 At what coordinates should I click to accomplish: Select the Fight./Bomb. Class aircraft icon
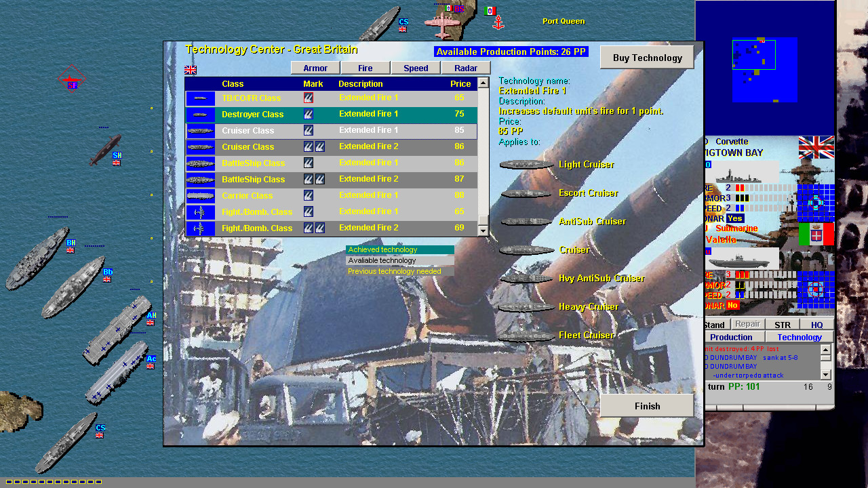200,211
